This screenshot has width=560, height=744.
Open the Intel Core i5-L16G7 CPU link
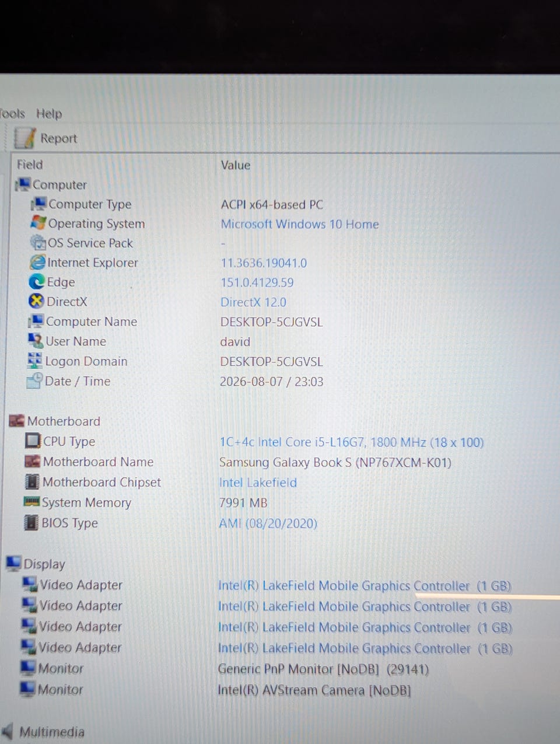pos(351,442)
